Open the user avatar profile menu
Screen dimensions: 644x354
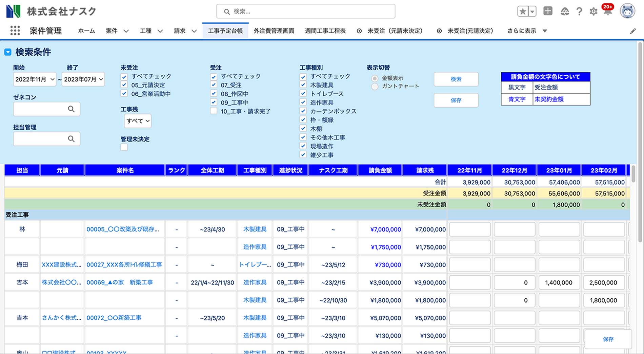(x=627, y=11)
